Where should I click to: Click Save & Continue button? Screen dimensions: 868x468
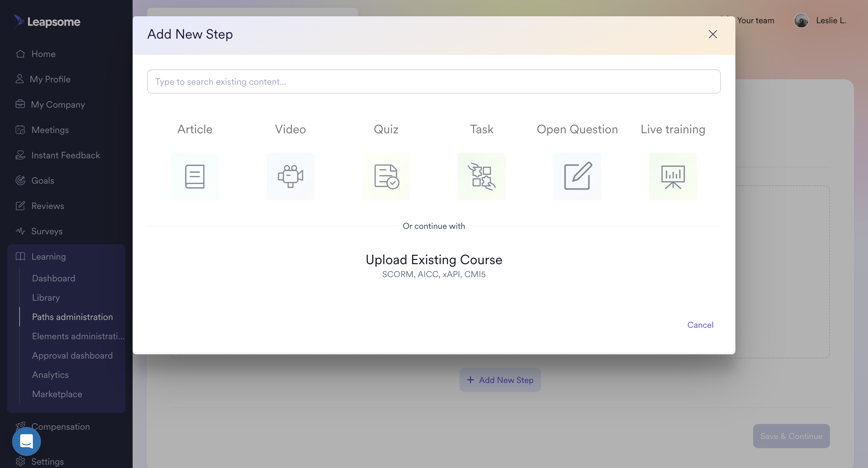(791, 436)
